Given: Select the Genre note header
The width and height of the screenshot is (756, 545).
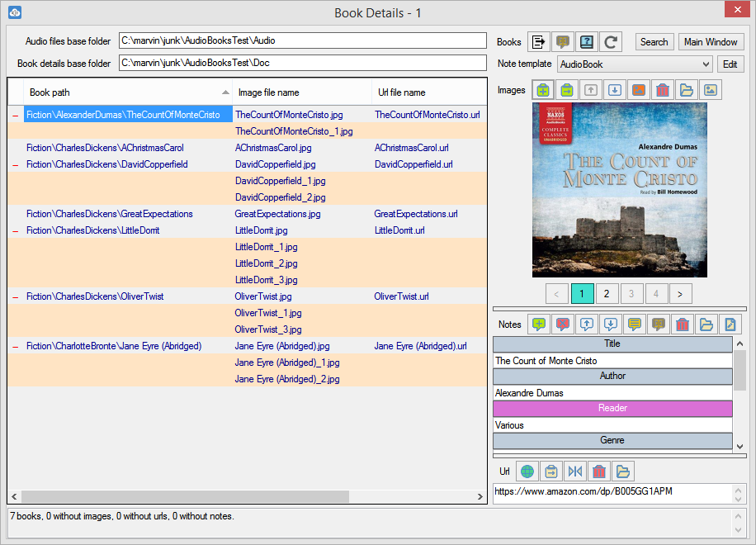Looking at the screenshot, I should click(612, 440).
